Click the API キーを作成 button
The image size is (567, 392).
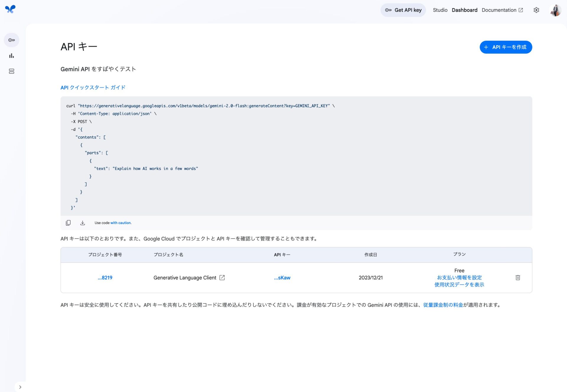tap(506, 47)
